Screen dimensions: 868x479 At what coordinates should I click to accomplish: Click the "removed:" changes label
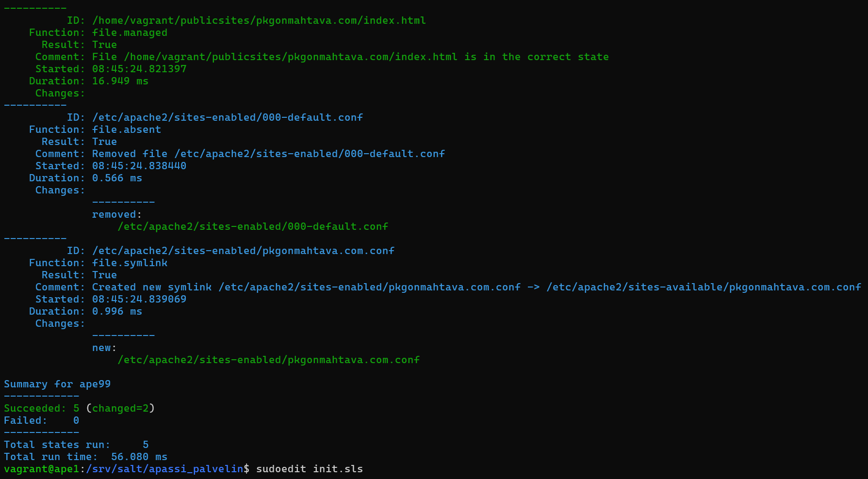[117, 214]
